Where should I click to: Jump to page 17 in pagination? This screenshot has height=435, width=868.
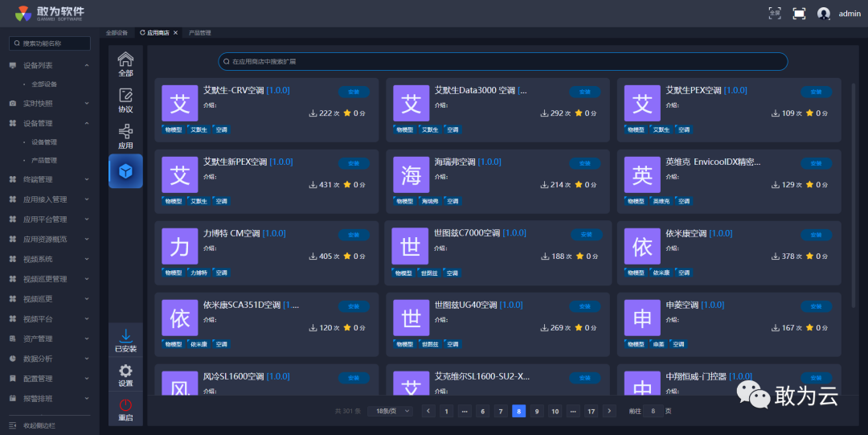pyautogui.click(x=592, y=411)
